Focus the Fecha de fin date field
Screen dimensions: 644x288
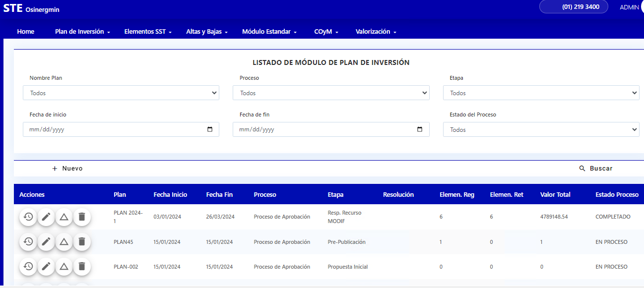331,129
